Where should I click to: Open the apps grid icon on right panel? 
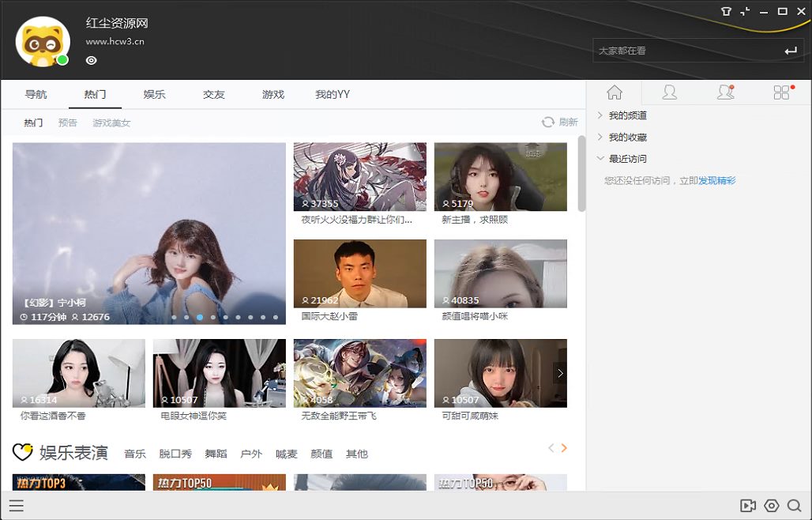coord(781,92)
